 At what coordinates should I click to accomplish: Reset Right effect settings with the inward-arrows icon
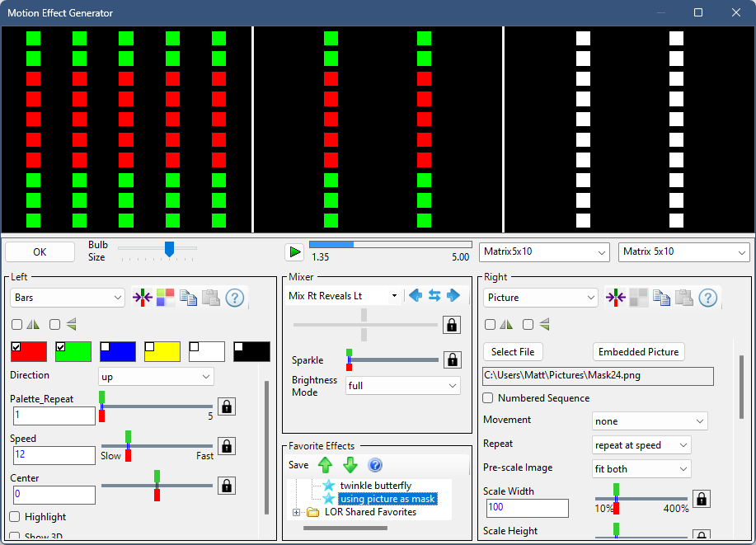point(615,298)
